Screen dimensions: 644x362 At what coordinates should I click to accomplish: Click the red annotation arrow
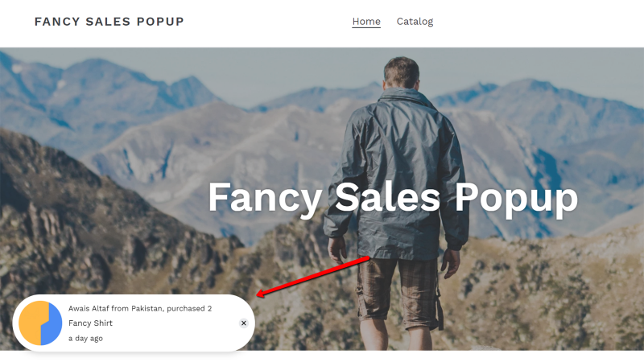(313, 276)
